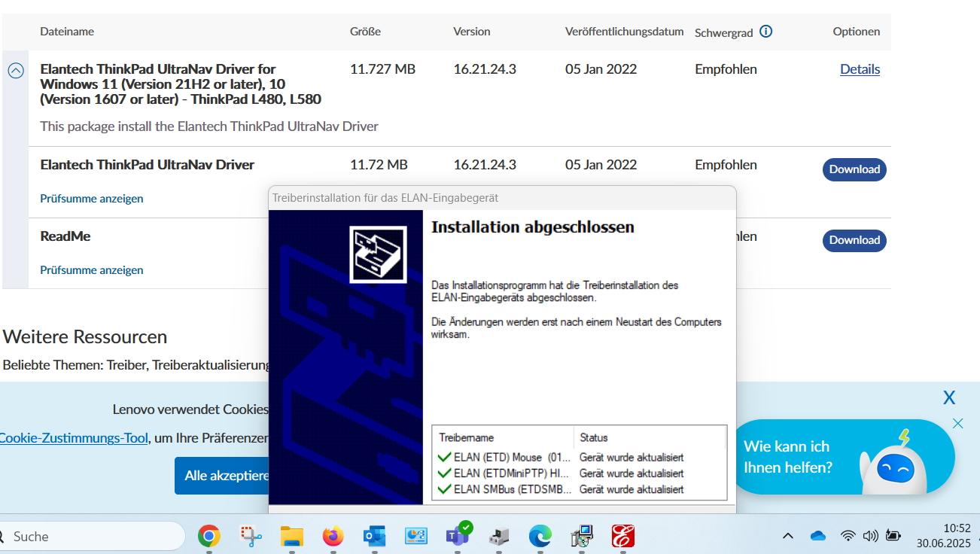Click the taskbar Suche search field
The width and height of the screenshot is (980, 554).
coord(92,536)
